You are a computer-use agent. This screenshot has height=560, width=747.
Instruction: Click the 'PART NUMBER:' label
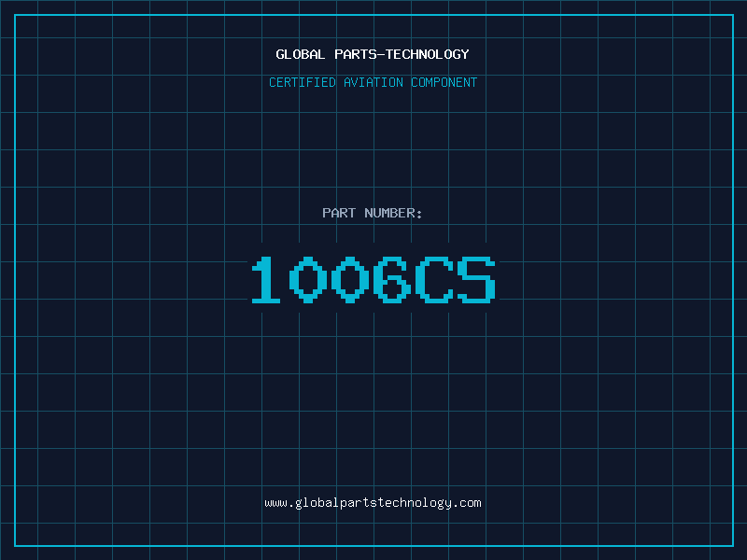(x=372, y=213)
